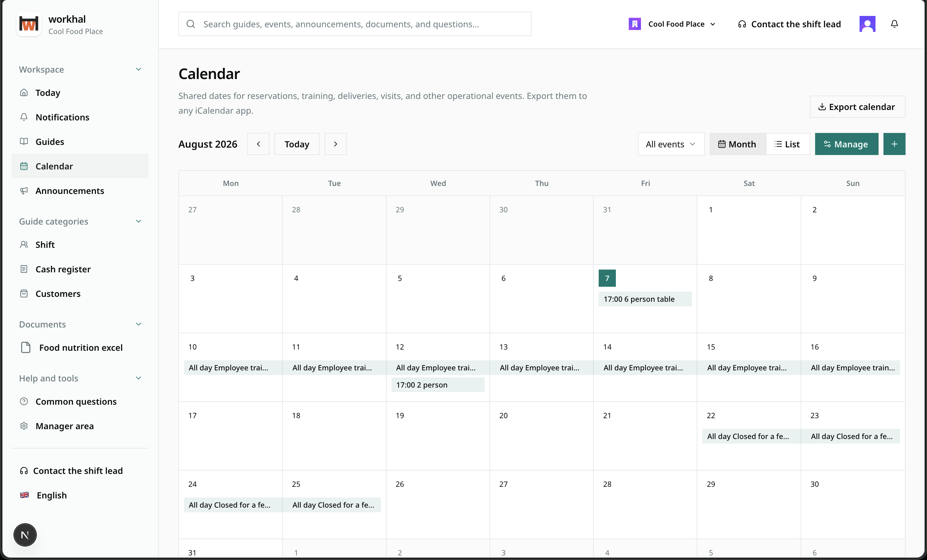927x560 pixels.
Task: Jump to today with the Today button
Action: [x=297, y=144]
